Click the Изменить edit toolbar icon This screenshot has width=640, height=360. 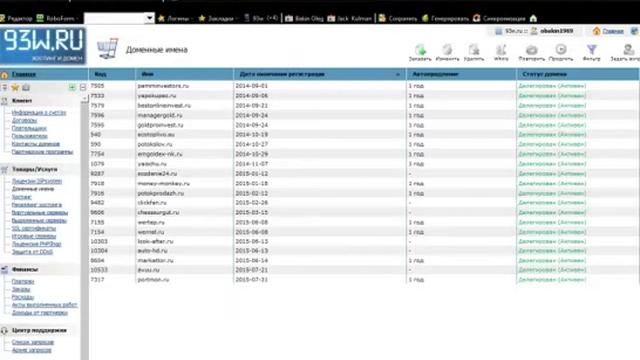pyautogui.click(x=447, y=52)
